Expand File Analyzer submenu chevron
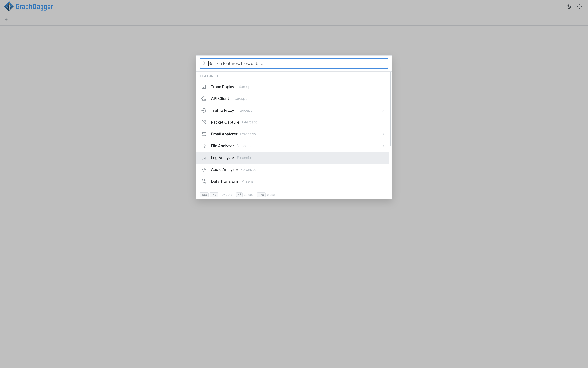 tap(383, 146)
